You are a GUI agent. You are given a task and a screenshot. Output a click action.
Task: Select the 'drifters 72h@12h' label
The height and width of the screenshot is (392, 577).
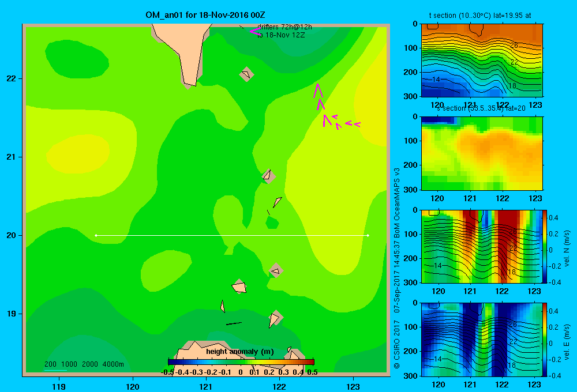click(x=284, y=27)
